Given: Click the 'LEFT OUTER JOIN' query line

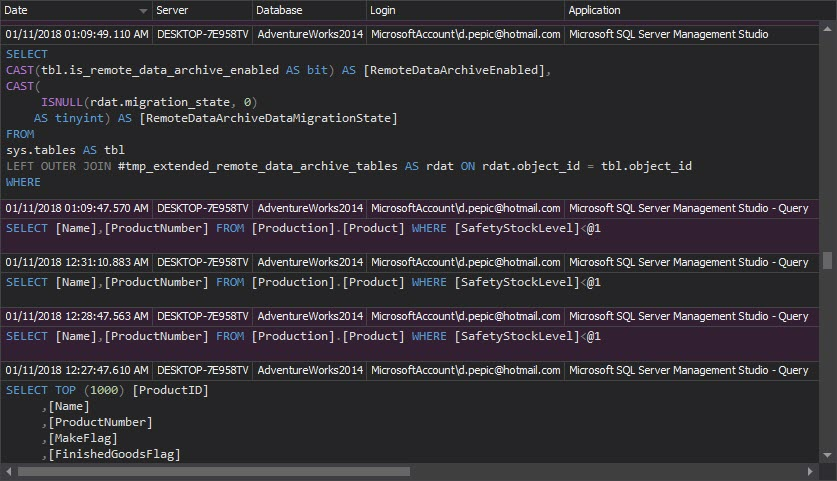Looking at the screenshot, I should click(x=349, y=166).
